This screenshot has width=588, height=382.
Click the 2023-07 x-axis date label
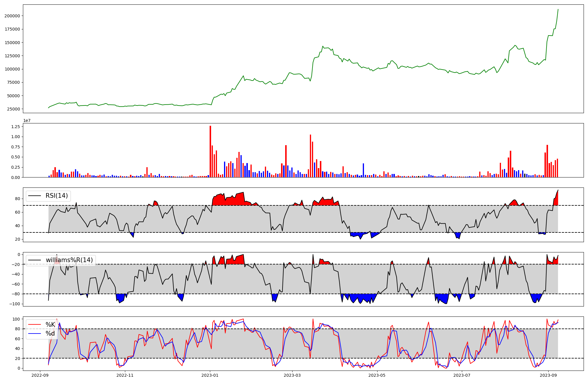pos(462,375)
